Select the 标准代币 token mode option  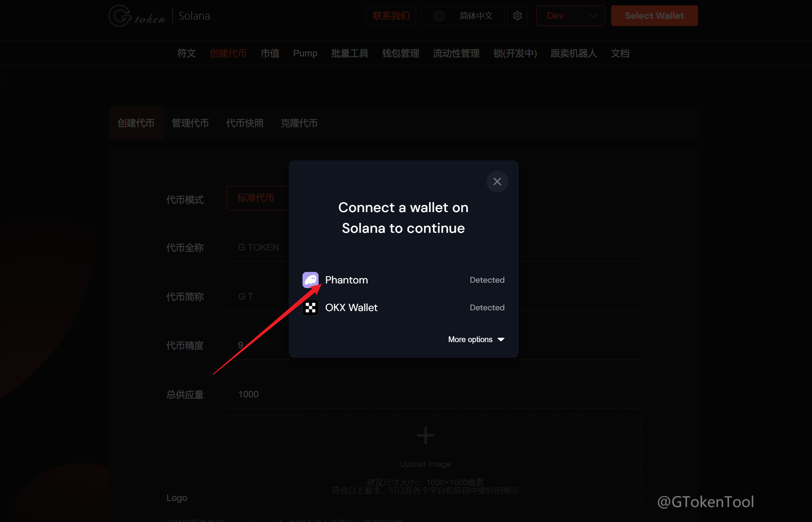[256, 198]
